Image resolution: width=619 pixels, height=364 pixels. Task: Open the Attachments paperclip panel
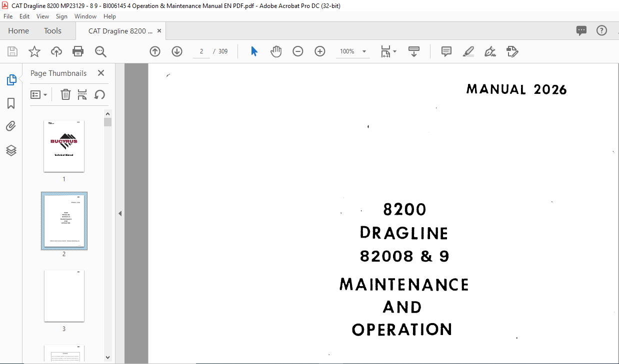tap(11, 126)
